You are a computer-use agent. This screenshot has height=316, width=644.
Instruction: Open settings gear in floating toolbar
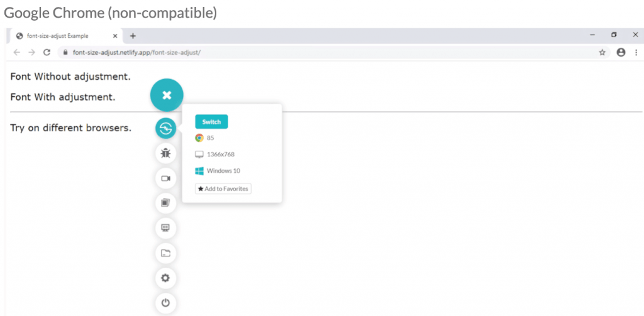pyautogui.click(x=165, y=278)
